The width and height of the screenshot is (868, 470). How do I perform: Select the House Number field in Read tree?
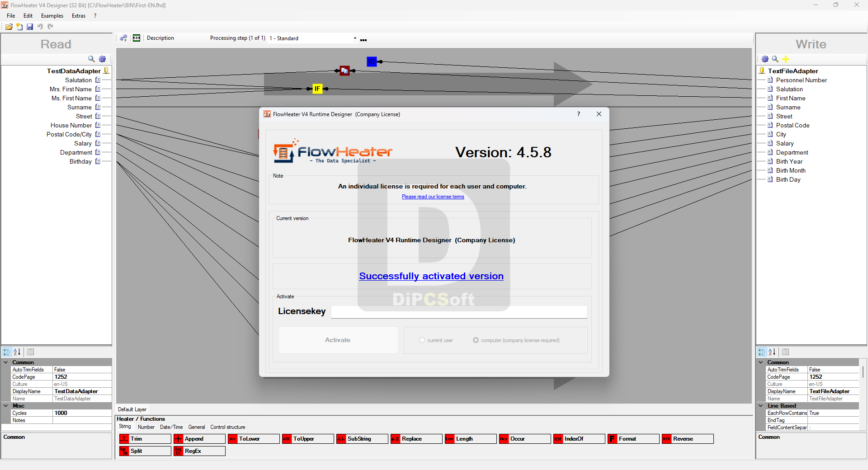pyautogui.click(x=71, y=125)
